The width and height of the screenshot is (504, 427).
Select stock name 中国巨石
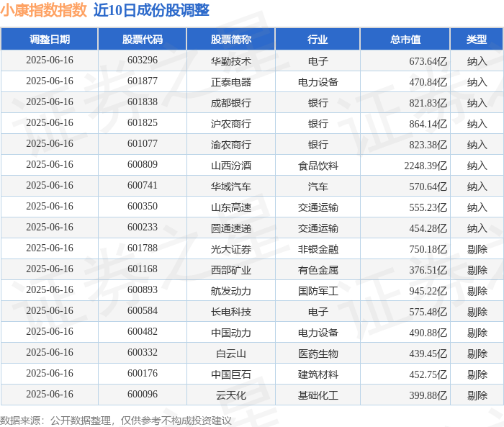[231, 374]
